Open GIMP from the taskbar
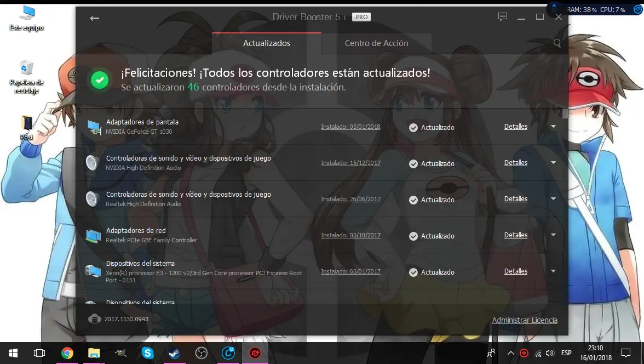 point(120,353)
